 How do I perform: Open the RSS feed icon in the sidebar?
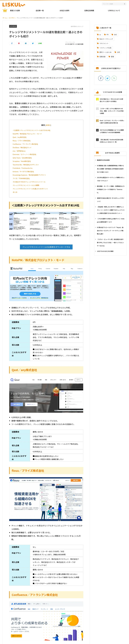pyautogui.click(x=114, y=78)
